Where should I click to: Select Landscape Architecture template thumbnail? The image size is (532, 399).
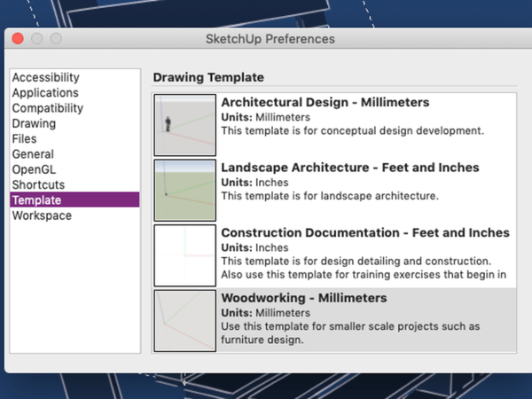(184, 190)
